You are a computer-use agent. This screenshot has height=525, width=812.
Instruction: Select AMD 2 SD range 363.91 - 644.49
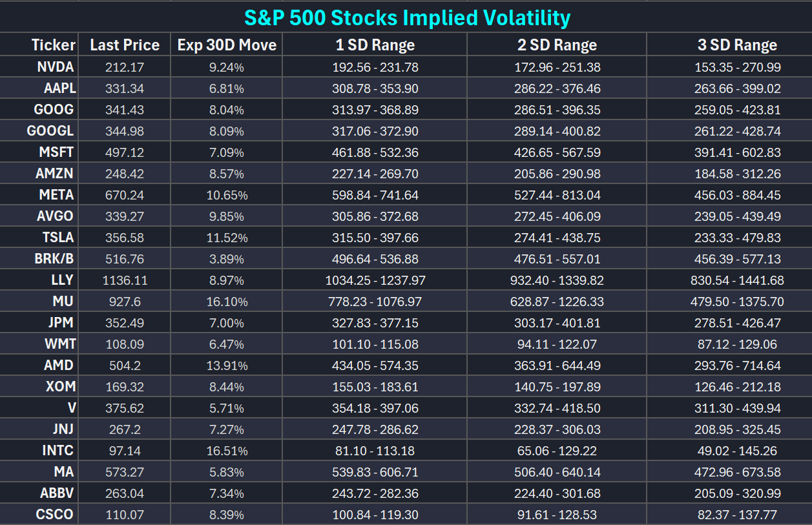pos(557,365)
